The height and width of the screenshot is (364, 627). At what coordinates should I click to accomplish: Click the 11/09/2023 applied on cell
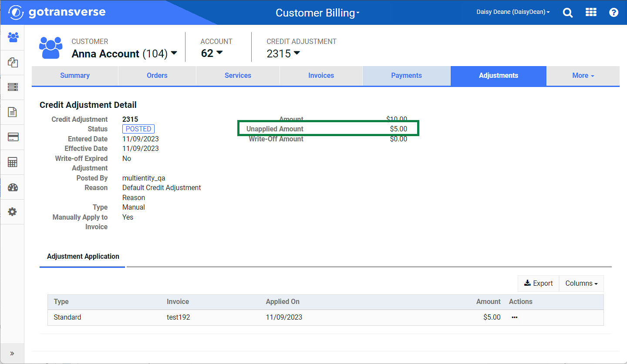284,317
